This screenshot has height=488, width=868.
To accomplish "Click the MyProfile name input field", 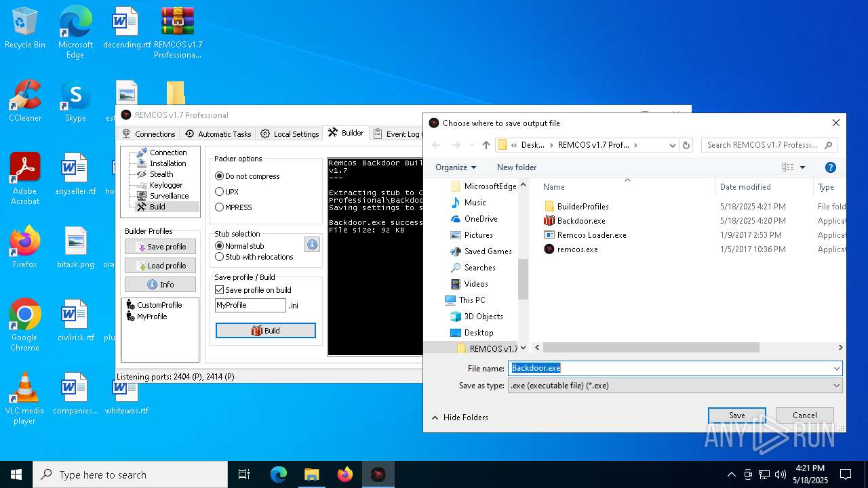I will tap(250, 306).
